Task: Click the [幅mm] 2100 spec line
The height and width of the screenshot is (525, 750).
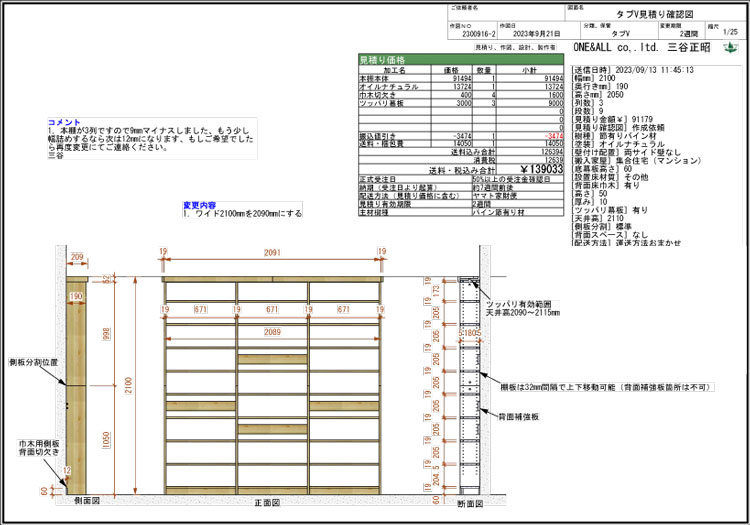Action: [594, 78]
